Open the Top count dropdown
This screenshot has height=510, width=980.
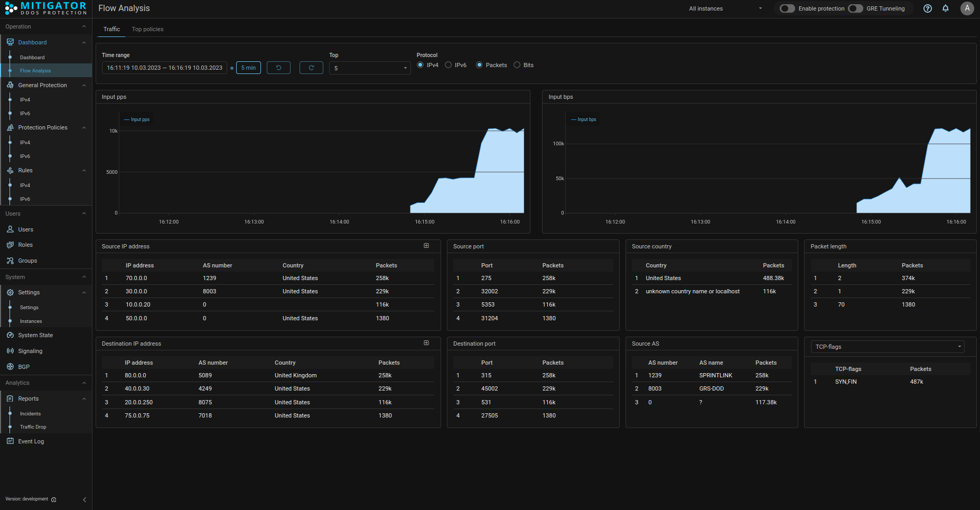tap(370, 68)
